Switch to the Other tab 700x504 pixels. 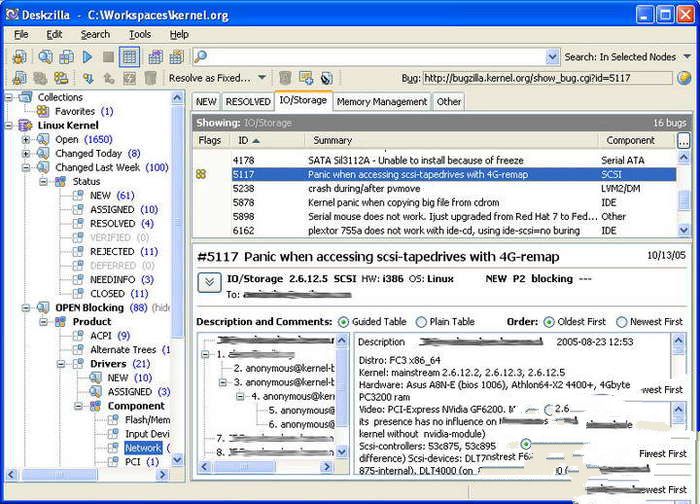tap(449, 102)
